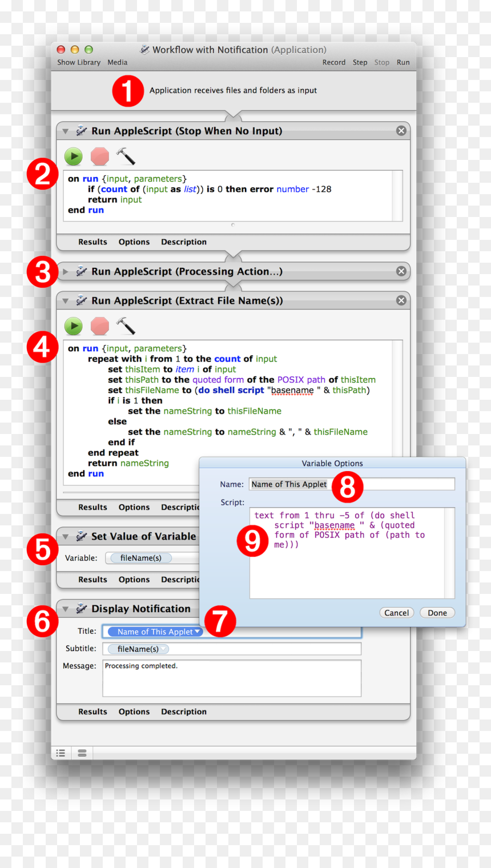491x868 pixels.
Task: Click the Automator icon of Processing Action
Action: coord(81,271)
